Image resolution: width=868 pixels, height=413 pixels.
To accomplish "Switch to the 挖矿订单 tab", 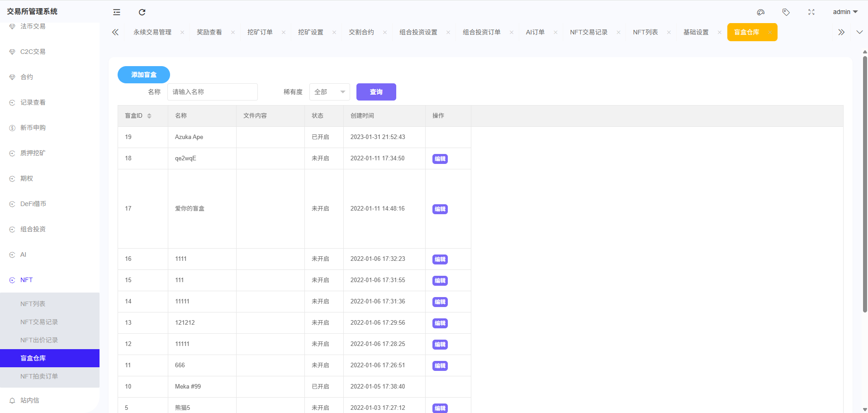I will coord(260,32).
